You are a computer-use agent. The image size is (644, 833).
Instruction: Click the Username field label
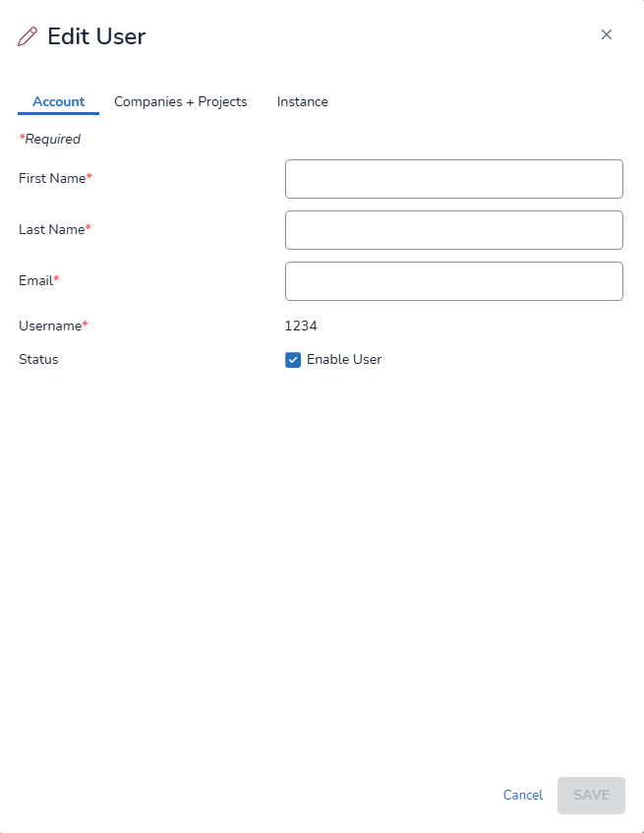(x=51, y=326)
